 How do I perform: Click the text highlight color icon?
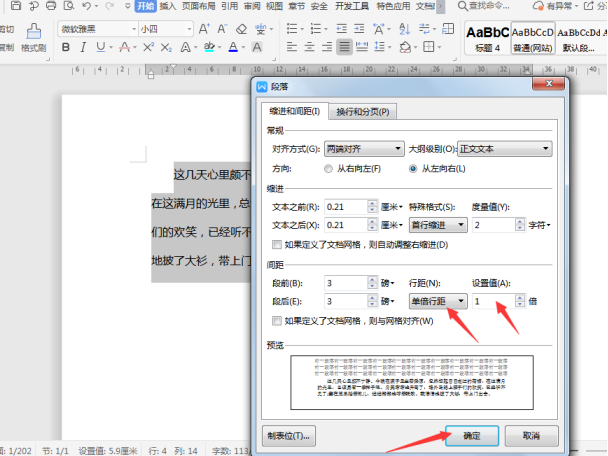click(209, 47)
